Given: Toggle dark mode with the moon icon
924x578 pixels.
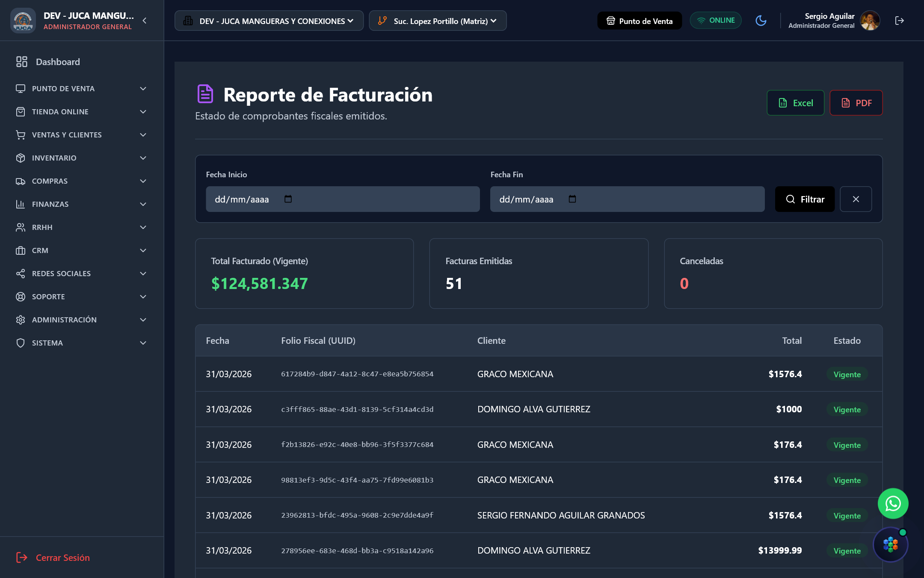Looking at the screenshot, I should click(x=761, y=21).
